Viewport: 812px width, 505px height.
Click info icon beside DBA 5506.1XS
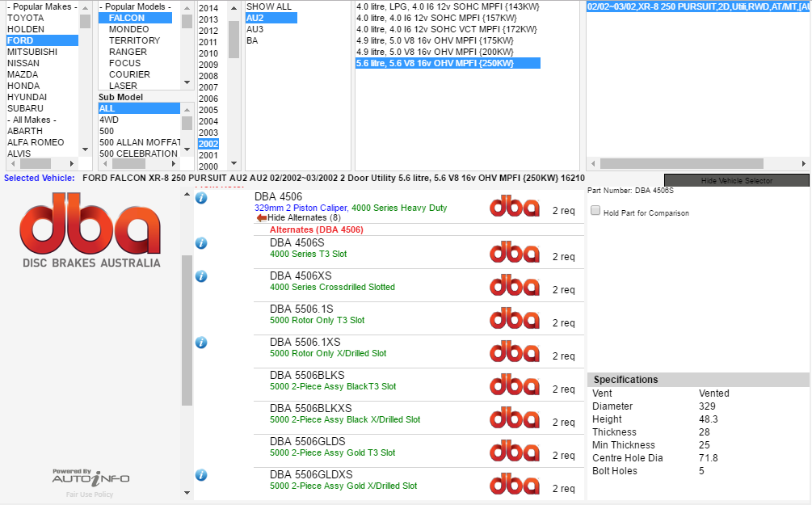tap(201, 343)
